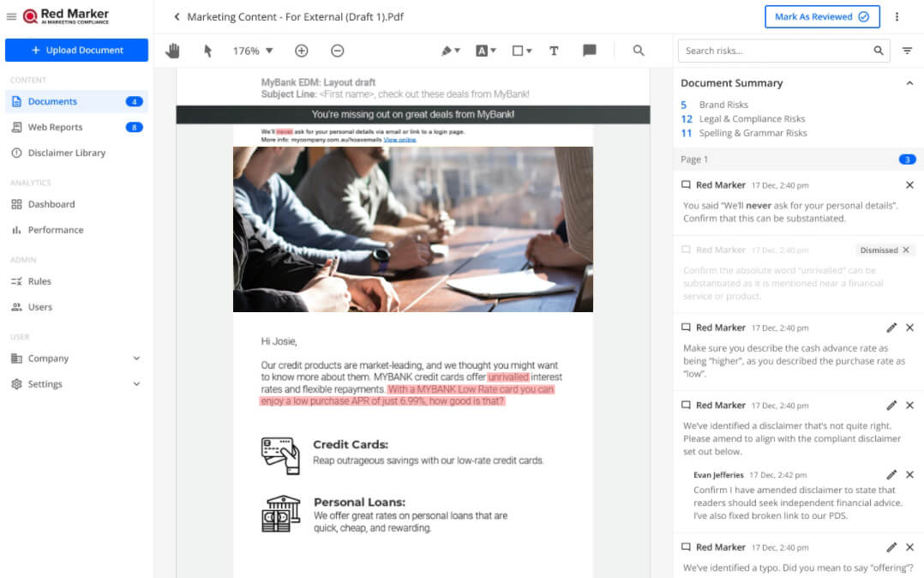Zoom in with the plus icon
The image size is (924, 578).
(301, 51)
